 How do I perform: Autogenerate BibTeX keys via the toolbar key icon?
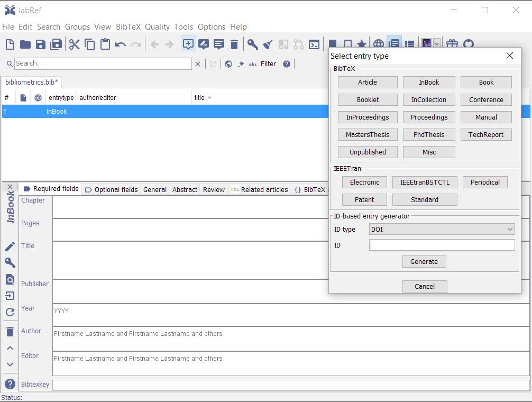tap(252, 44)
